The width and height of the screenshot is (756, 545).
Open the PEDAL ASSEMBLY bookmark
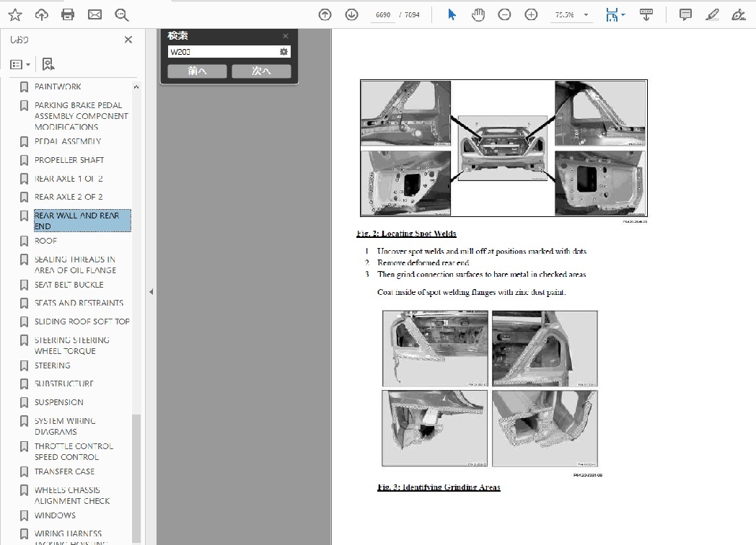pos(68,142)
